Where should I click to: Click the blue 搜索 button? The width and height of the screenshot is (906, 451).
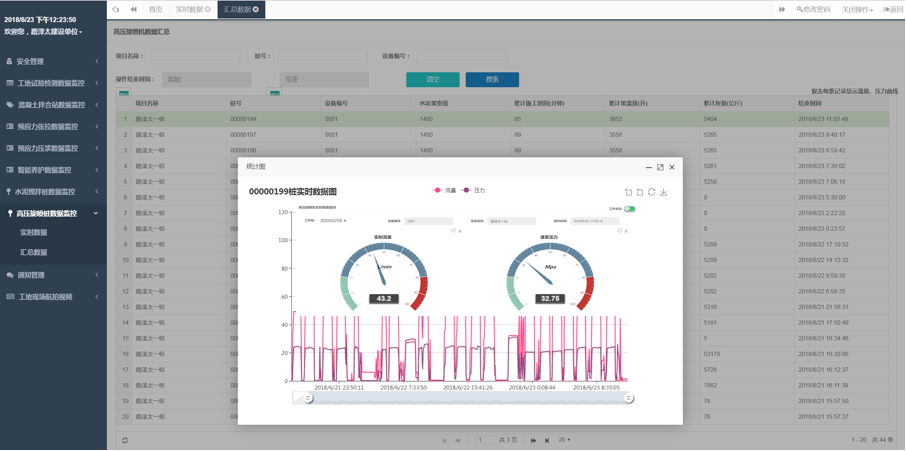pyautogui.click(x=492, y=79)
